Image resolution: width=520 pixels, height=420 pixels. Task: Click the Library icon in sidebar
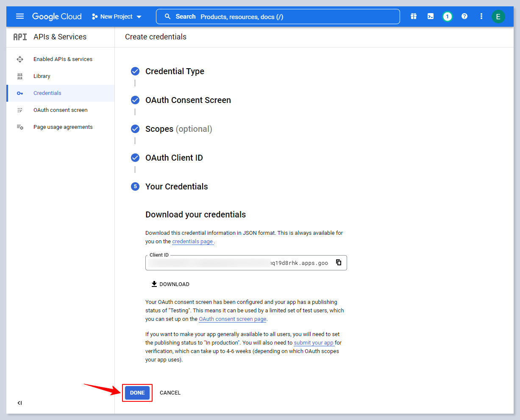pos(20,76)
